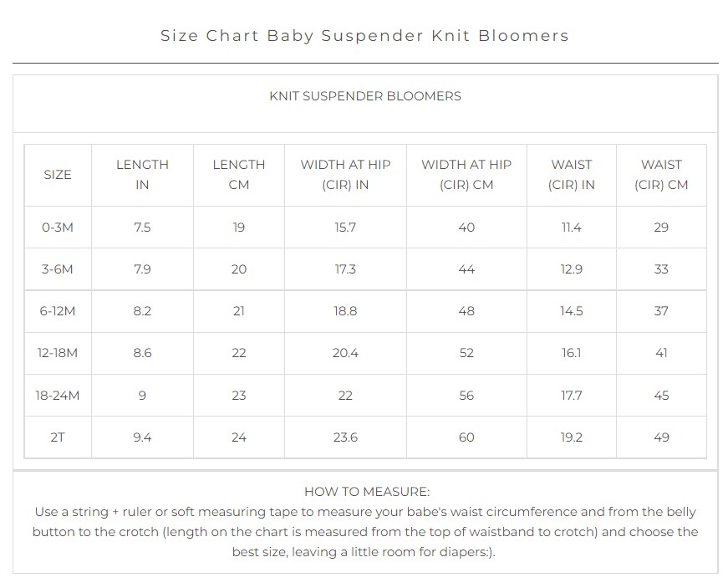Click the LENGTH CM column header
The height and width of the screenshot is (588, 728).
pos(239,175)
